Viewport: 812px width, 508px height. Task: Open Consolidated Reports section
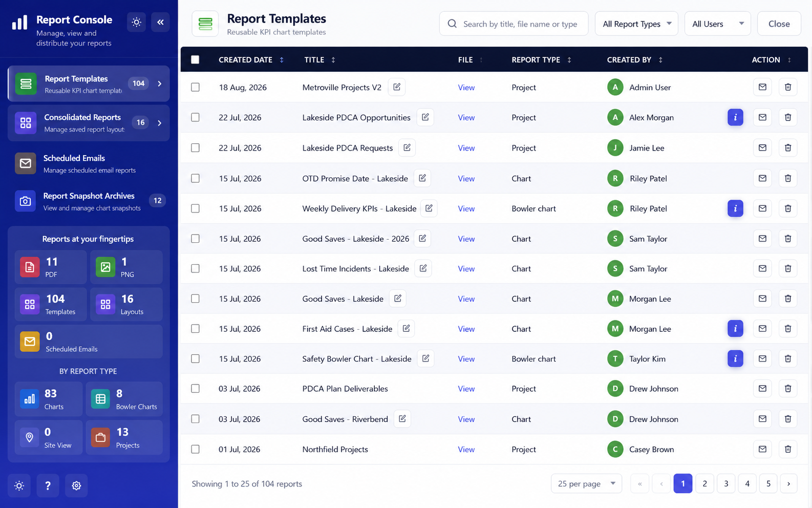click(x=89, y=123)
